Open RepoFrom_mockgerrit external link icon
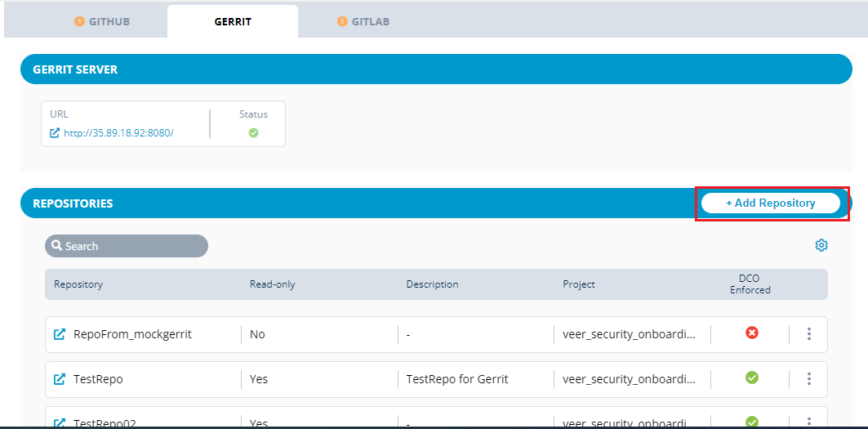The image size is (868, 429). [60, 334]
